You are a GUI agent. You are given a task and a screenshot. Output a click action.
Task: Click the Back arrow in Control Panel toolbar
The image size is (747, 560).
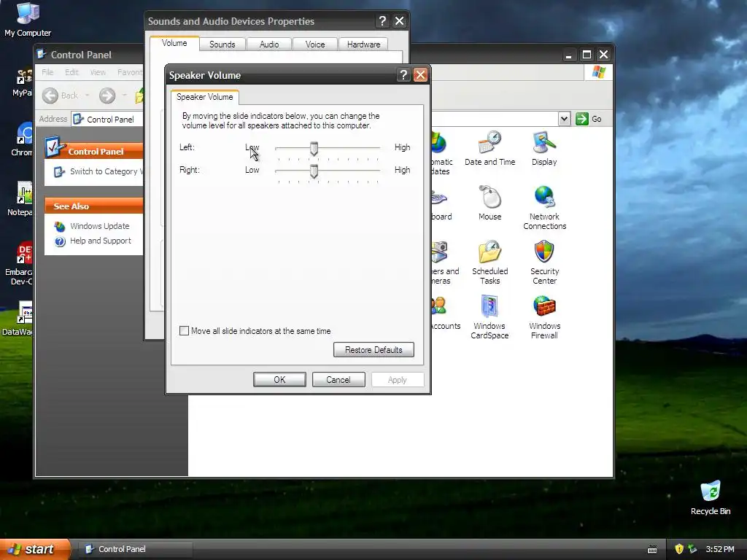click(x=50, y=96)
